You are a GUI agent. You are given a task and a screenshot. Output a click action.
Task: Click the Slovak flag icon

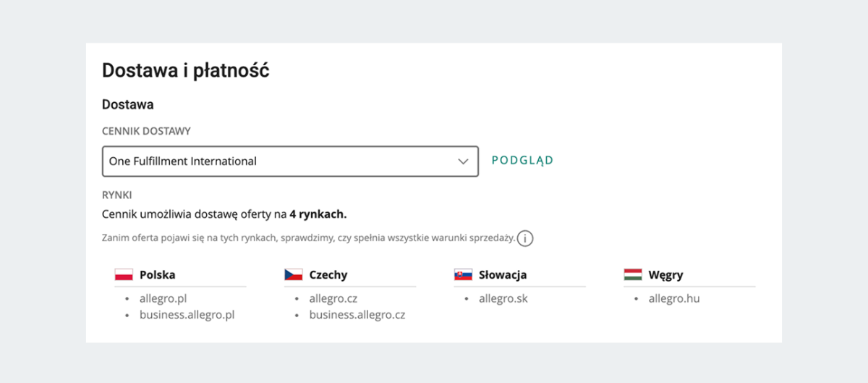[463, 275]
